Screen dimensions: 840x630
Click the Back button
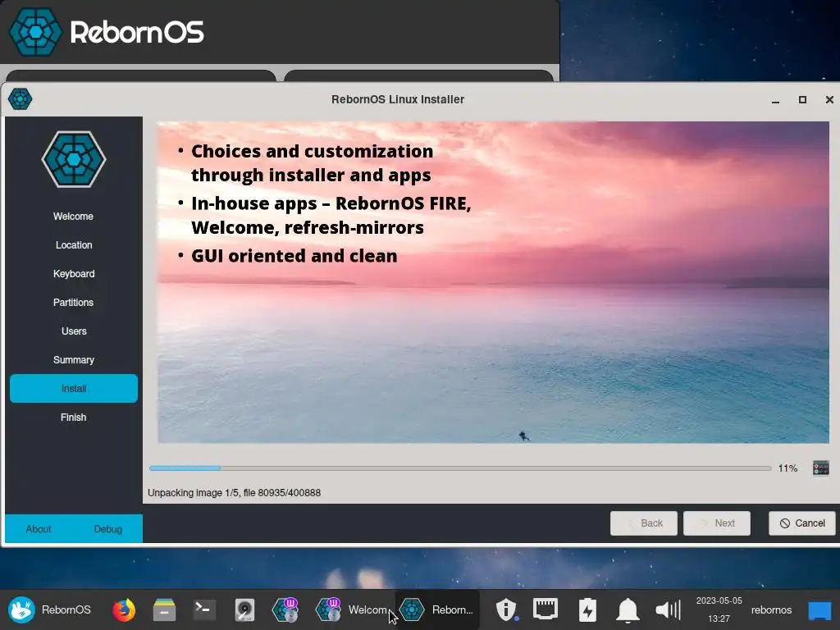643,523
